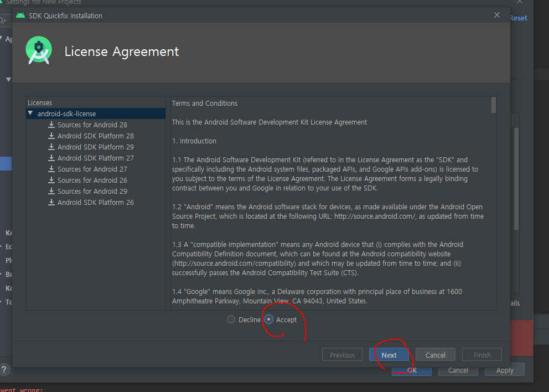The image size is (549, 392).
Task: Click download icon for Sources for Android 27
Action: click(x=51, y=169)
